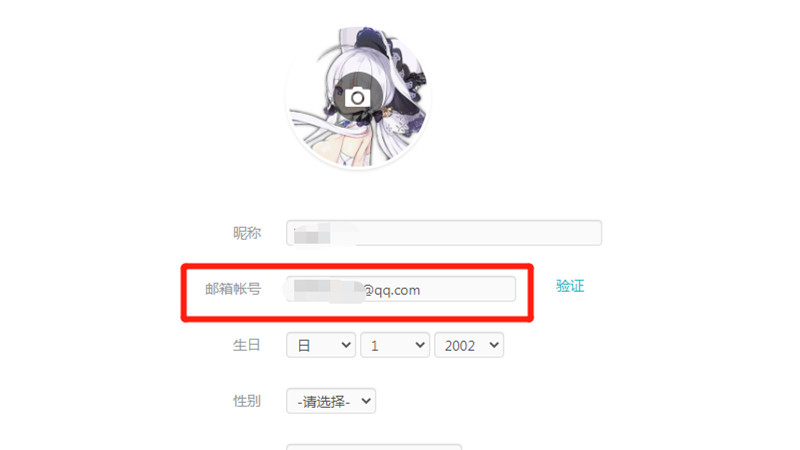This screenshot has height=450, width=800.
Task: Open the birthday dropdown showing 1
Action: click(x=395, y=345)
